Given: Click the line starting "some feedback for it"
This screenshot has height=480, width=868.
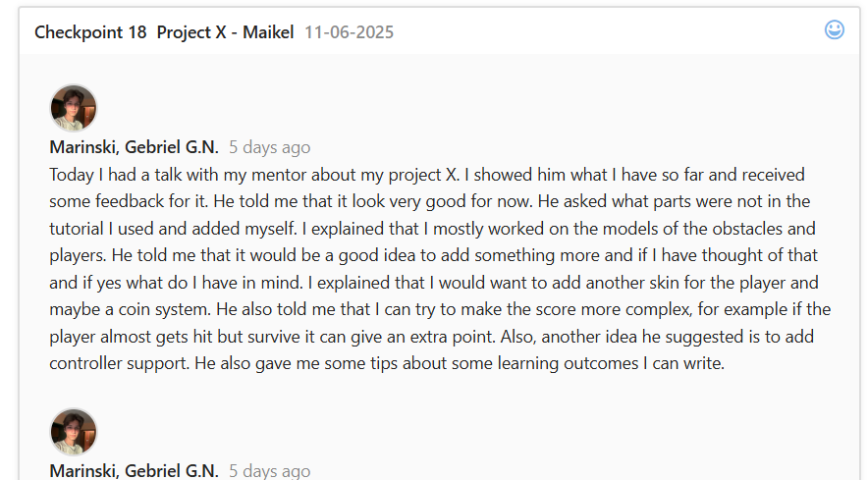Looking at the screenshot, I should pyautogui.click(x=429, y=201).
